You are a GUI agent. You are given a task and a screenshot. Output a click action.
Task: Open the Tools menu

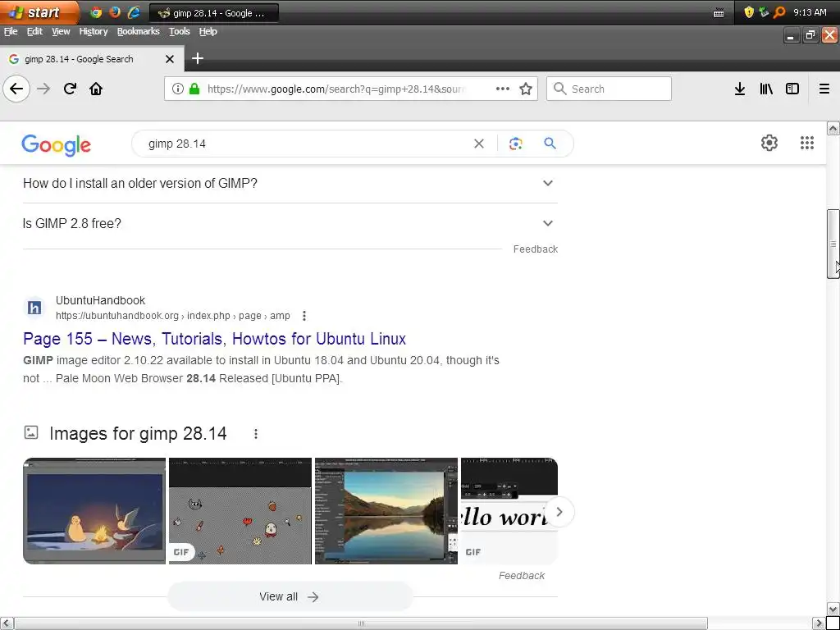click(180, 32)
